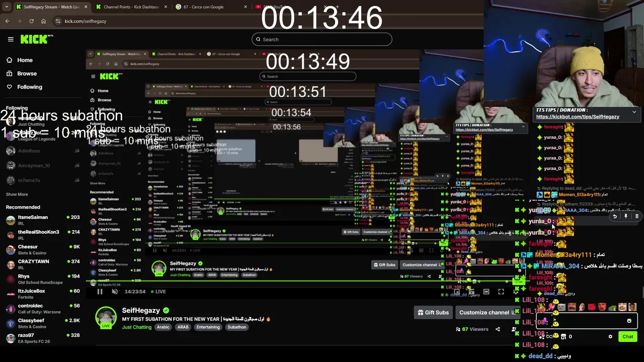The width and height of the screenshot is (644, 362).
Task: Select the largest ARAB tag under the stream title
Action: (x=183, y=327)
